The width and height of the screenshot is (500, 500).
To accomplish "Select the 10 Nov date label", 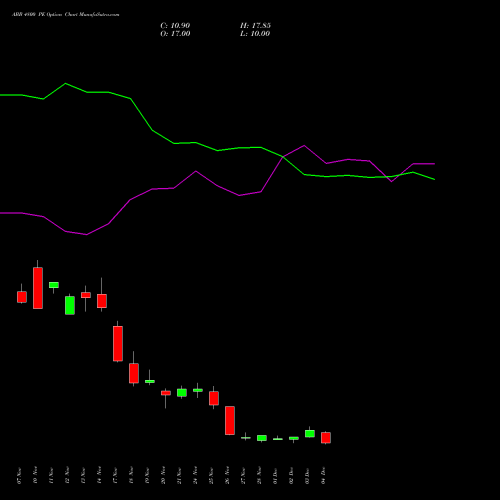I will coord(35,476).
